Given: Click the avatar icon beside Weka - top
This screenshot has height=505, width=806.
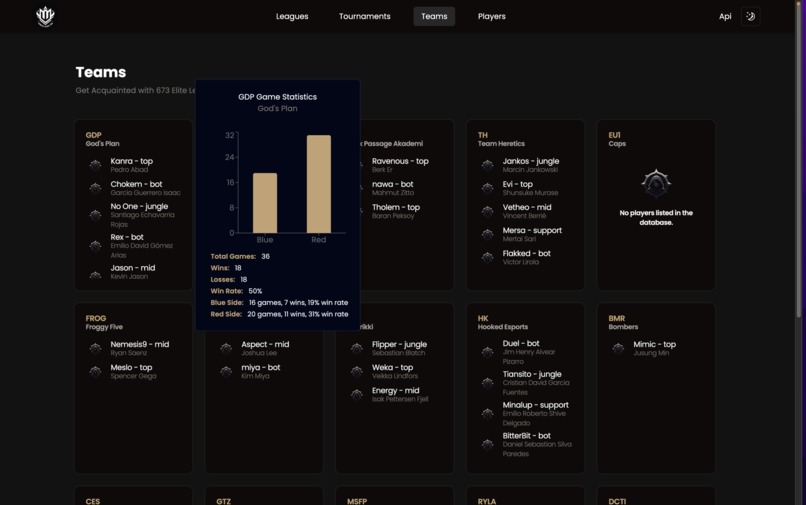Looking at the screenshot, I should [357, 371].
